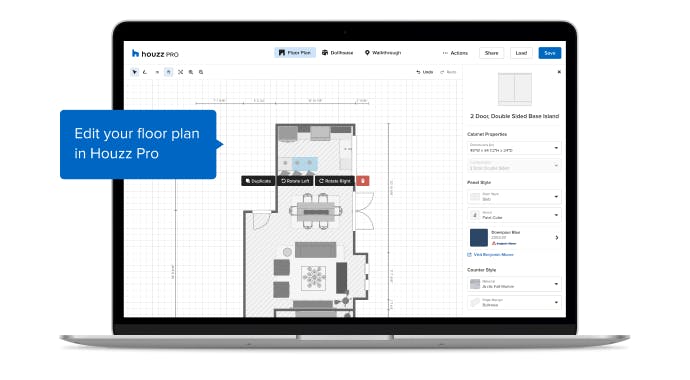The height and width of the screenshot is (380, 690).
Task: Click the red delete trash icon
Action: click(x=363, y=181)
